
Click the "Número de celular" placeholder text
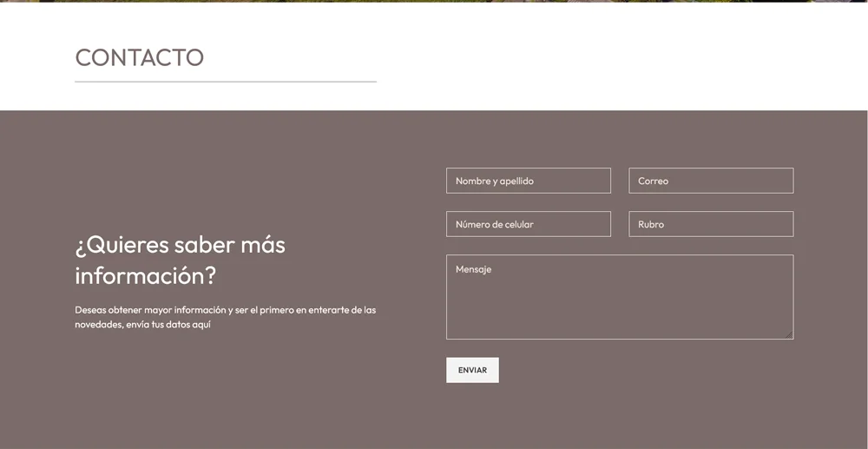494,225
